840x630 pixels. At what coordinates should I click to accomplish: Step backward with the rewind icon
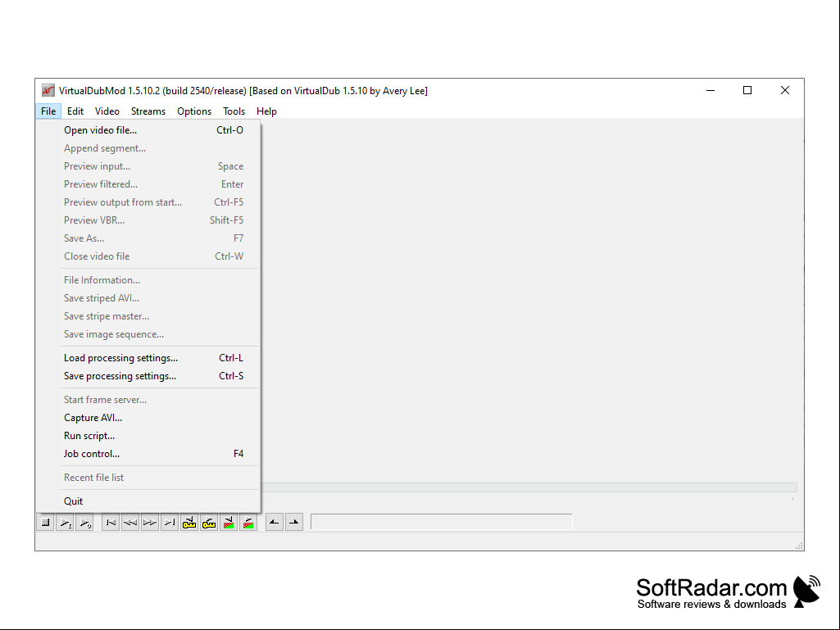tap(130, 523)
